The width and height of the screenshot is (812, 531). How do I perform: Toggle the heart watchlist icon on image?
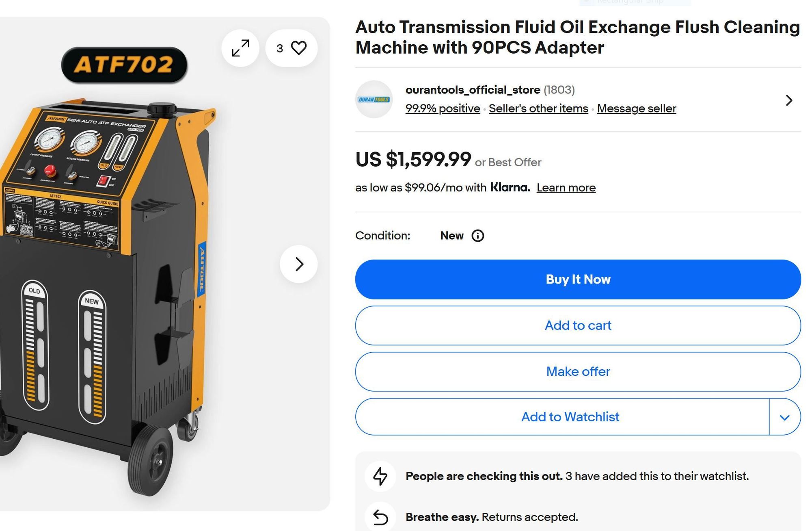298,48
